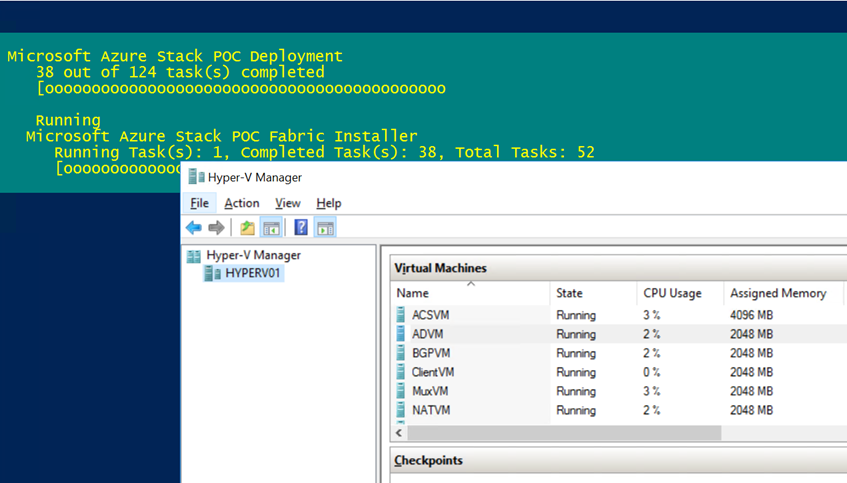The image size is (847, 483).
Task: Select the NATVM row name
Action: (431, 410)
